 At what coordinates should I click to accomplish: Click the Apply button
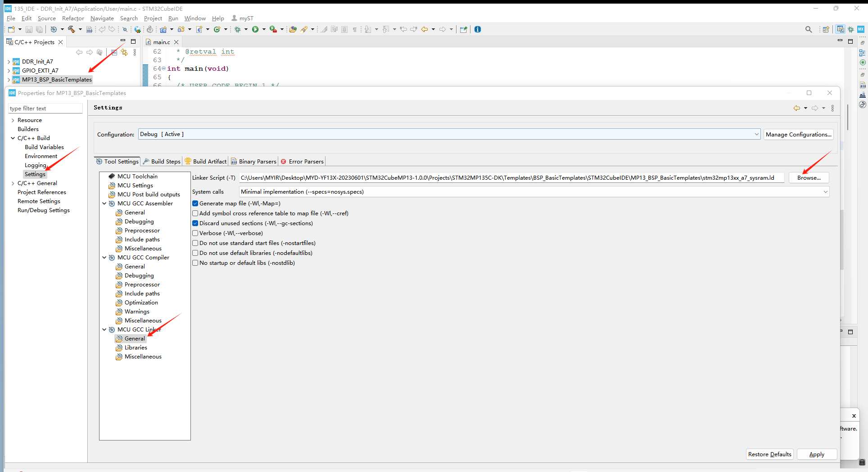click(816, 454)
